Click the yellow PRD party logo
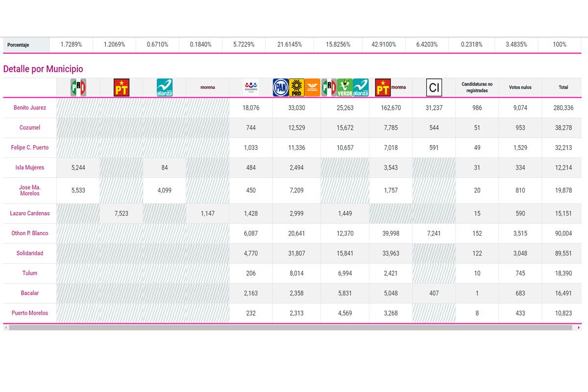The width and height of the screenshot is (588, 392). pyautogui.click(x=296, y=87)
